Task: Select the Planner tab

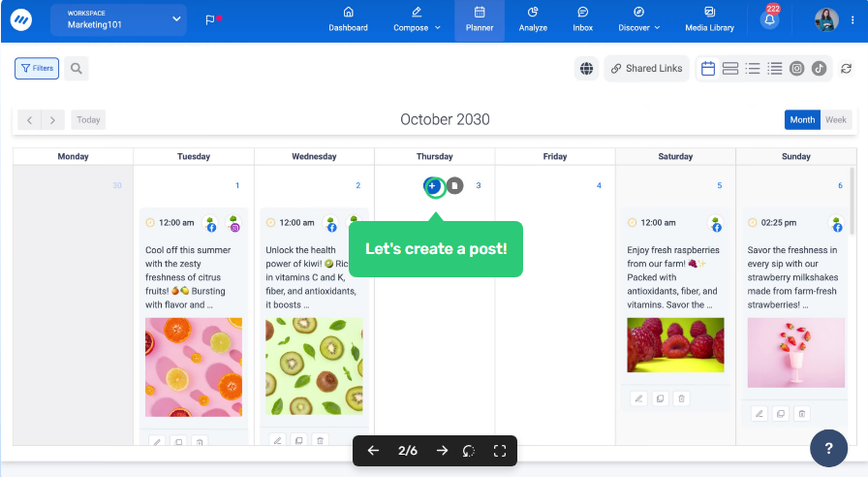Action: click(x=480, y=20)
